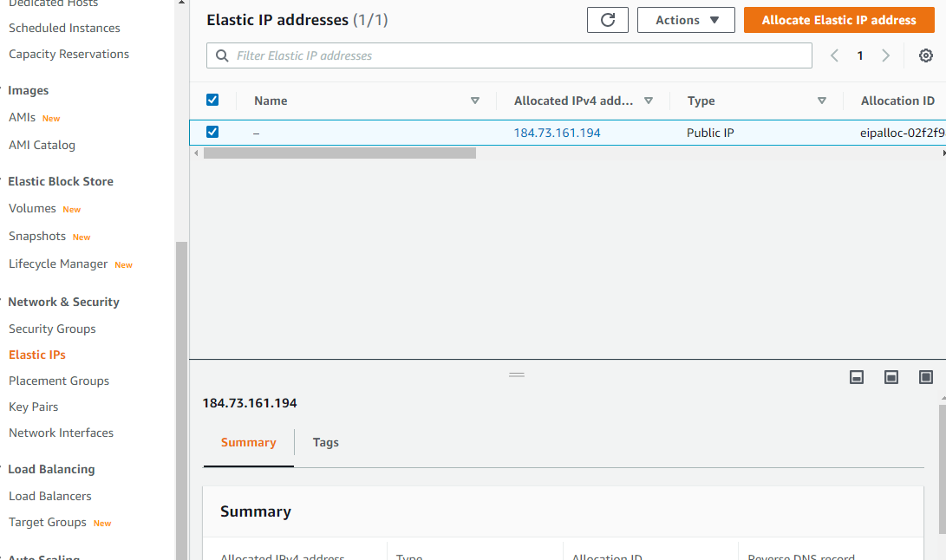The height and width of the screenshot is (560, 946).
Task: Sort by Name column arrow
Action: (x=475, y=101)
